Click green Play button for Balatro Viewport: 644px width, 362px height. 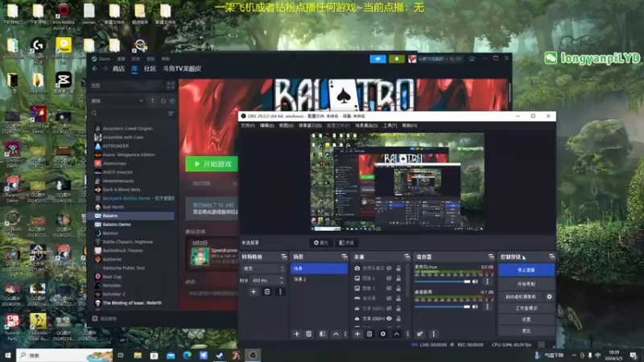pyautogui.click(x=212, y=164)
